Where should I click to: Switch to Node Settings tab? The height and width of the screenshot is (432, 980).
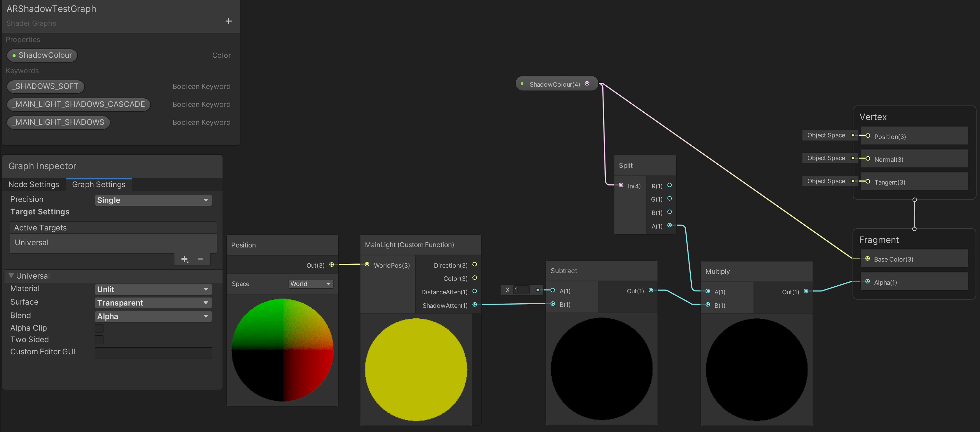(33, 185)
